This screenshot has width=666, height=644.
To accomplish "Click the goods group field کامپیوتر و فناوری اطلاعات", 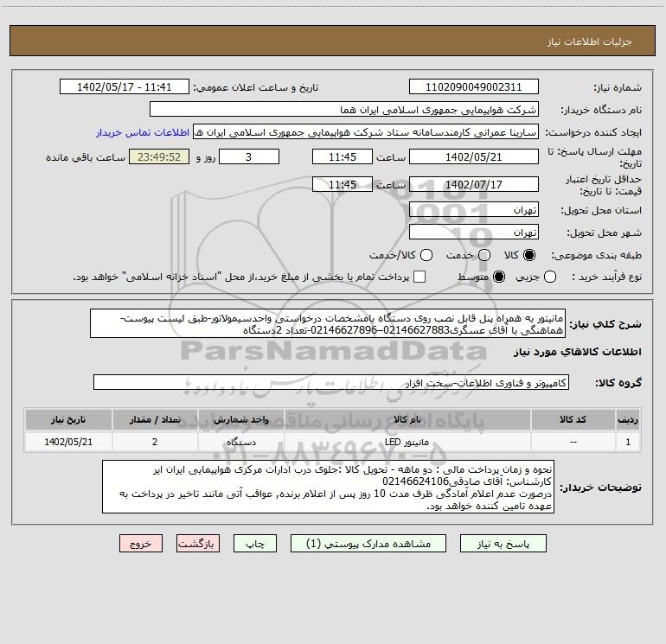I will [331, 382].
